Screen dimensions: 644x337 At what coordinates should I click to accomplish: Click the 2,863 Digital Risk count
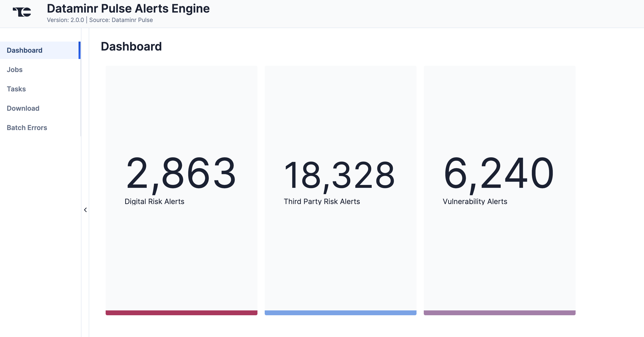coord(181,173)
